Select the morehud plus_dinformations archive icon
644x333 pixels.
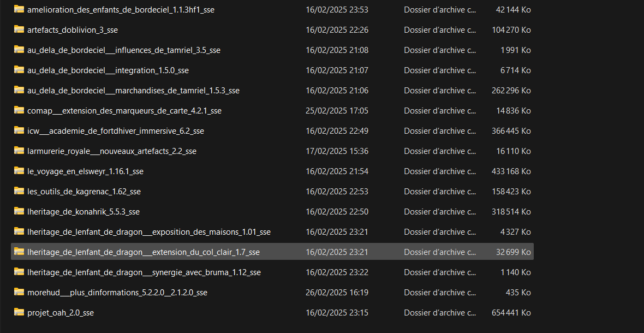[x=19, y=292]
